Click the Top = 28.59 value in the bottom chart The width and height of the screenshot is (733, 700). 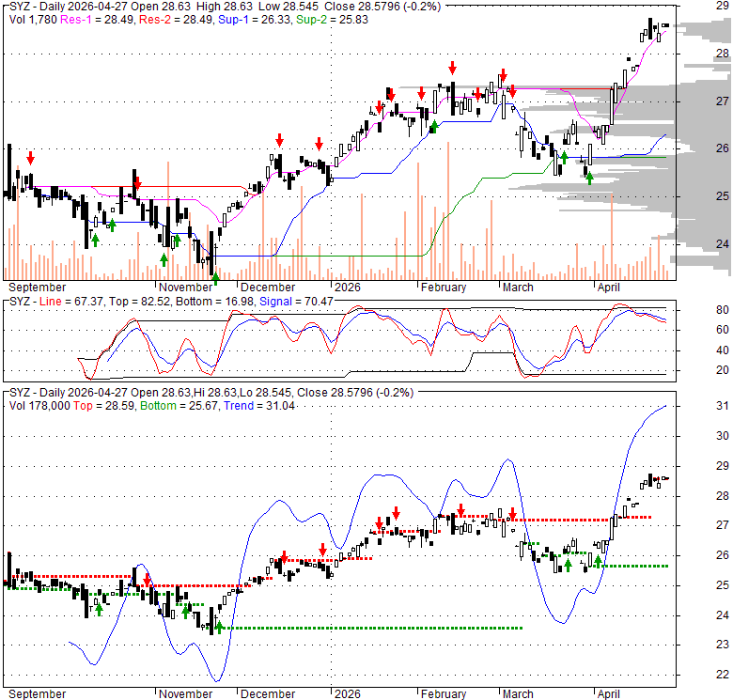104,406
